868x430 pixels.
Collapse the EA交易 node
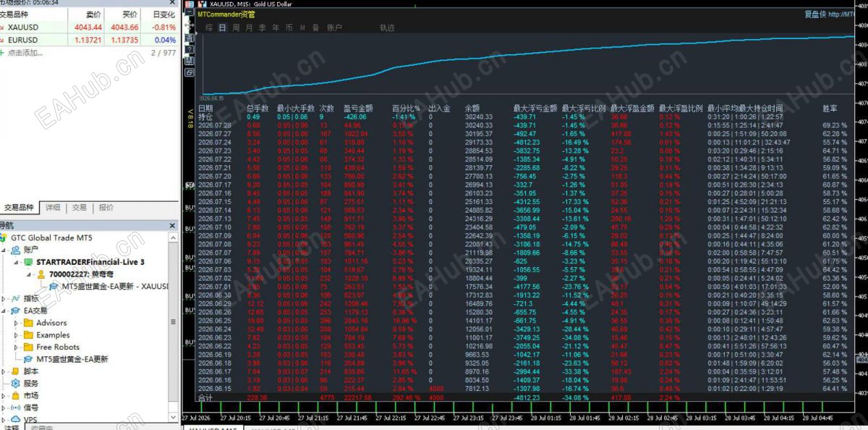coord(4,311)
